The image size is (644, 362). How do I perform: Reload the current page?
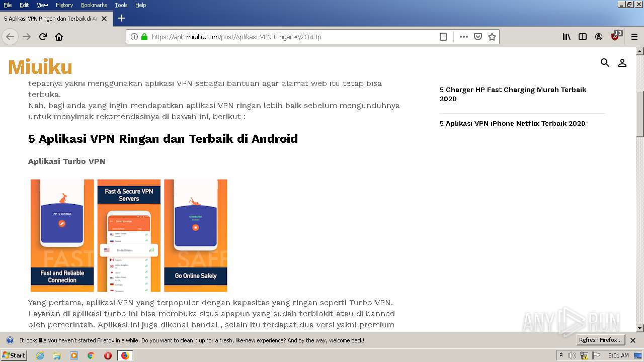(43, 37)
